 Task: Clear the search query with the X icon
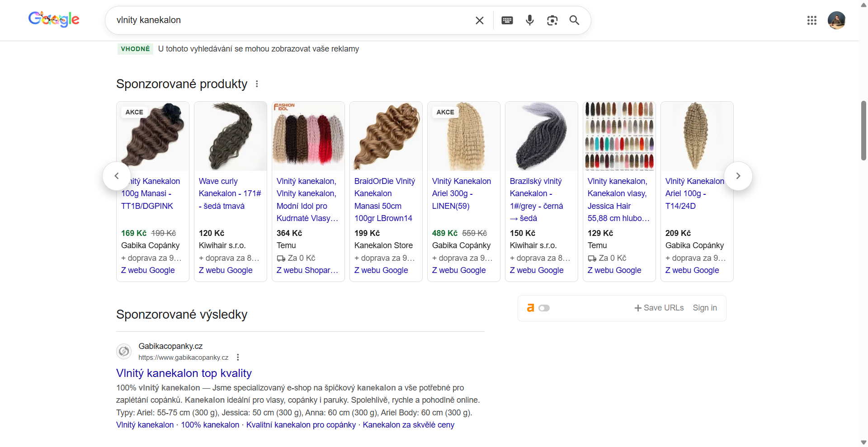480,20
